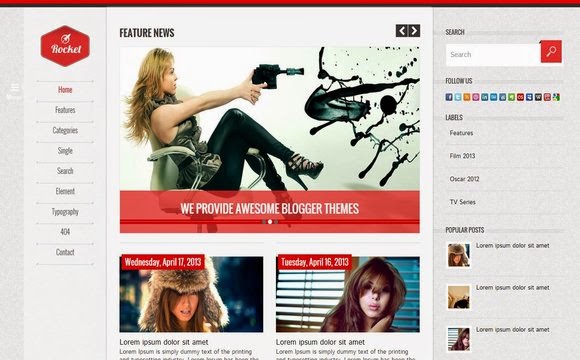Select the Home menu item
This screenshot has width=580, height=360.
click(x=65, y=90)
